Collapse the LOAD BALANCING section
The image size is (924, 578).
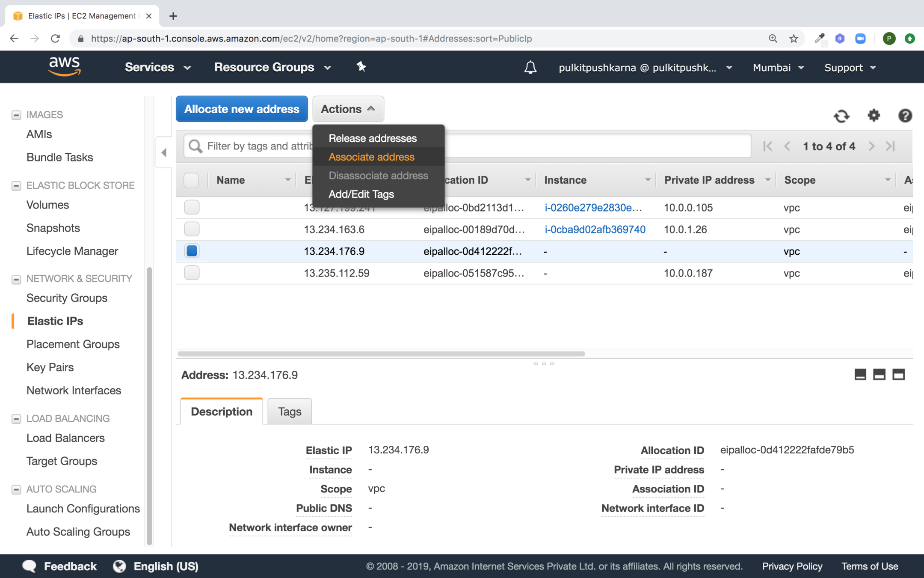16,419
